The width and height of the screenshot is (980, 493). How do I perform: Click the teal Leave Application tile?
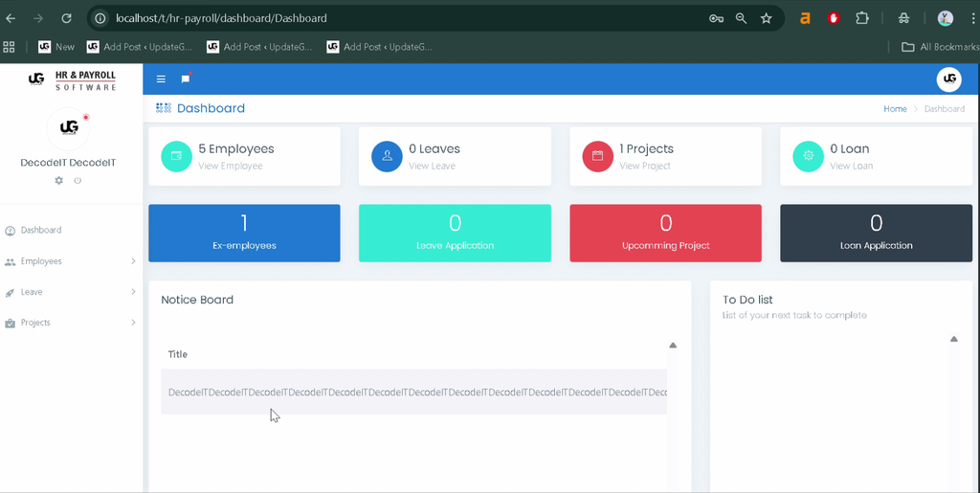(455, 233)
